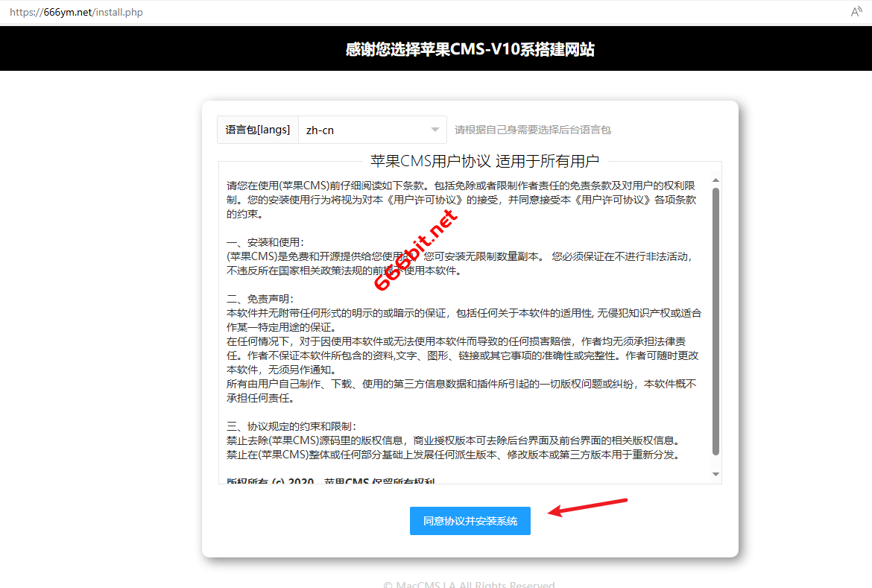Click the section heading 二、免责声明:
This screenshot has width=872, height=588.
coord(259,300)
